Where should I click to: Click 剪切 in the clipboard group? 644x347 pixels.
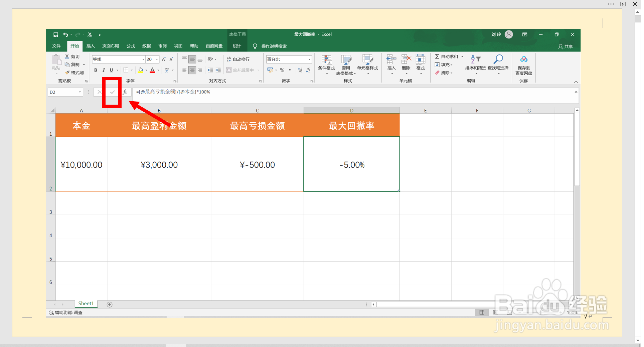click(x=72, y=56)
